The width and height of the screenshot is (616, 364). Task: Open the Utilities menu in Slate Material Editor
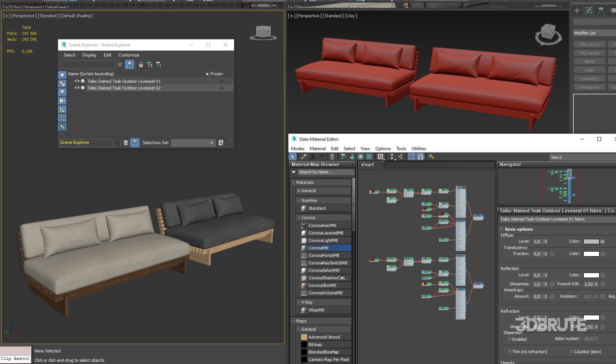(x=419, y=148)
